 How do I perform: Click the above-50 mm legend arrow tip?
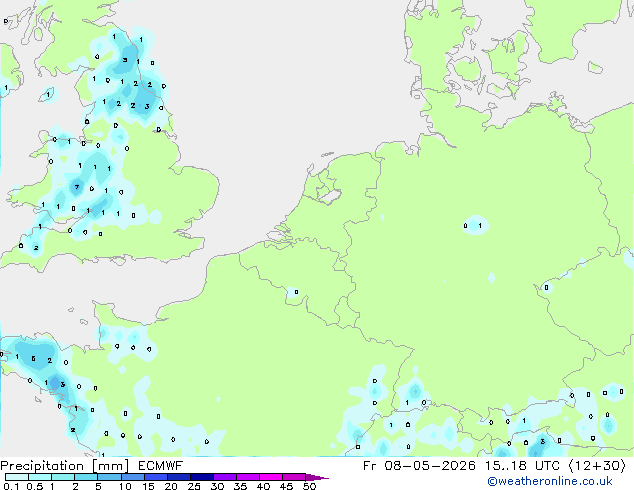(x=317, y=477)
